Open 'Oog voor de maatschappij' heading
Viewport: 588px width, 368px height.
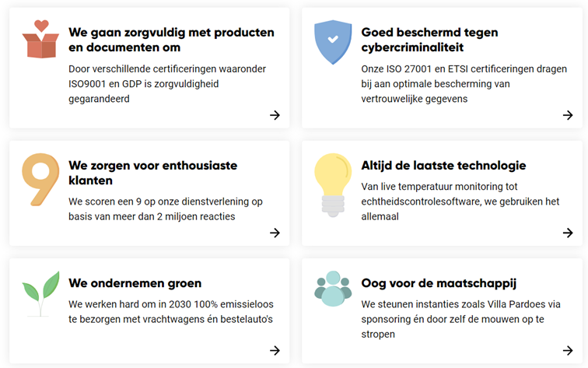point(439,283)
